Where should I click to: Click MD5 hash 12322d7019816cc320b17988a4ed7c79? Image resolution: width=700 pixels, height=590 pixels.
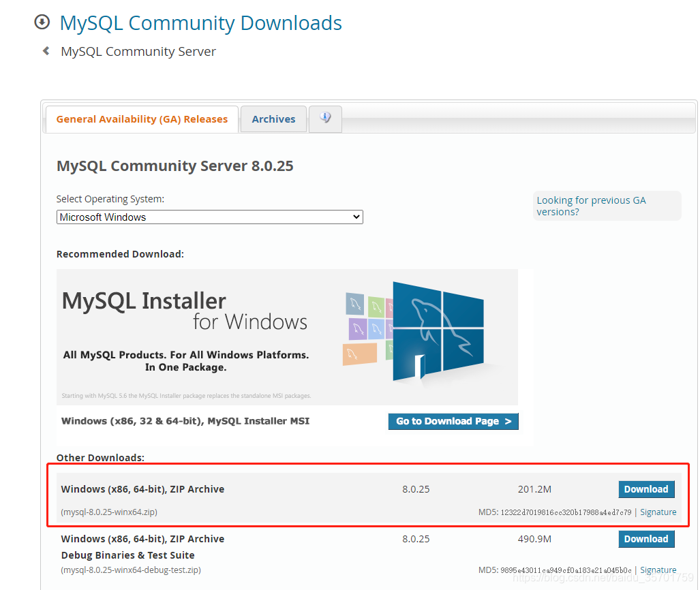(x=566, y=512)
